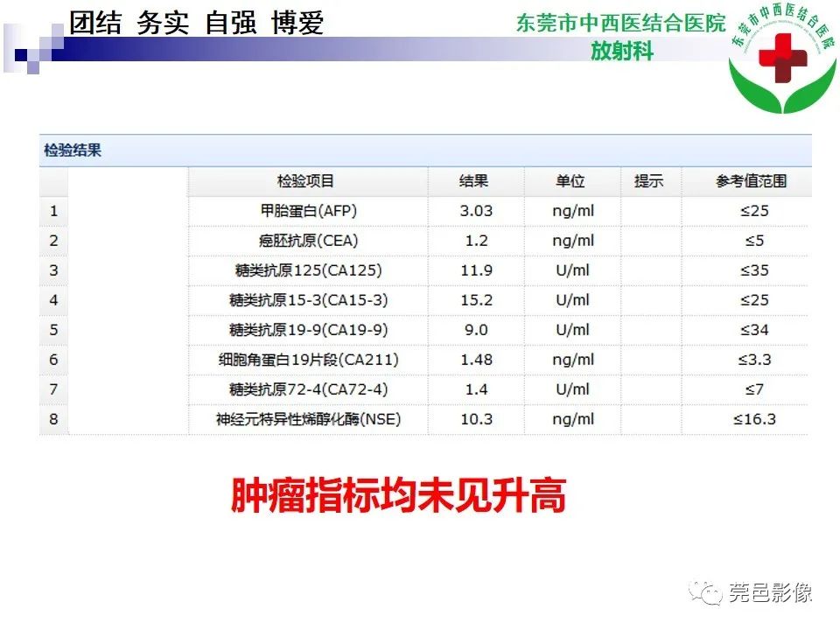
Task: Click the 糖类抗原15-3(CA15-3) test name
Action: click(309, 300)
